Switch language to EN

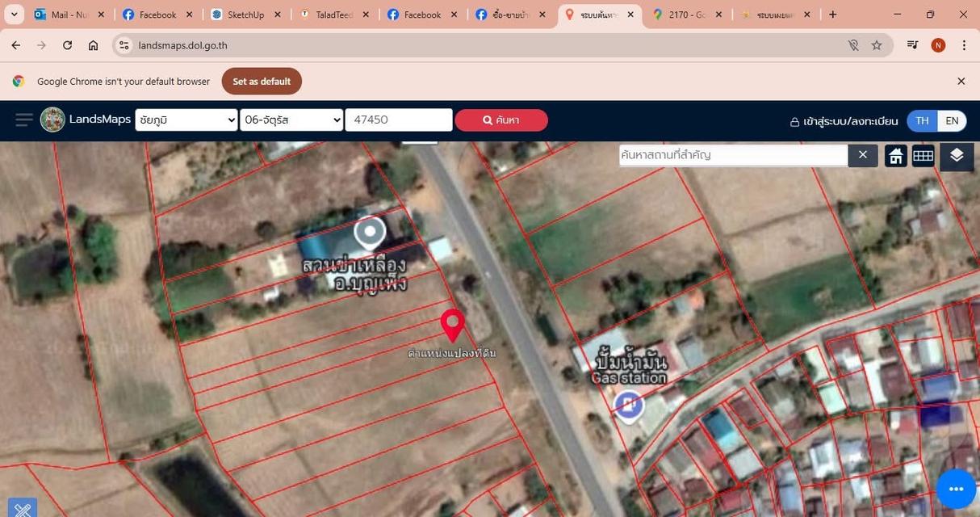click(x=952, y=120)
